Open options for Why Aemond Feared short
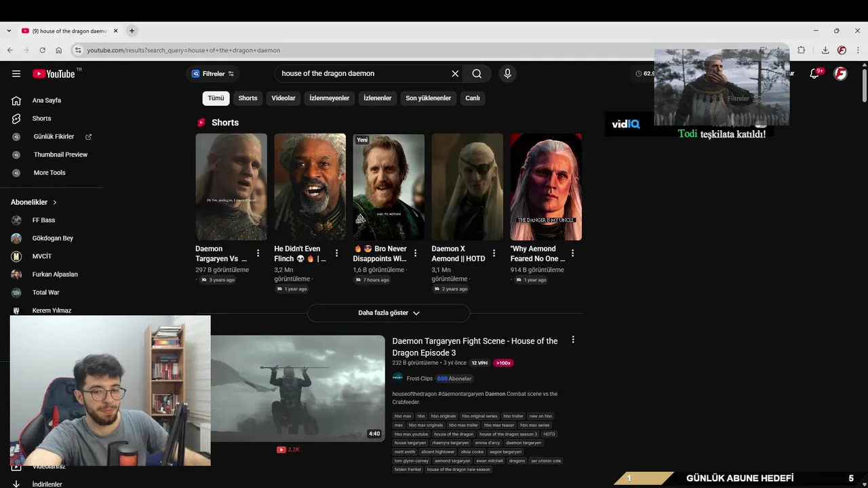The image size is (868, 488). click(572, 253)
